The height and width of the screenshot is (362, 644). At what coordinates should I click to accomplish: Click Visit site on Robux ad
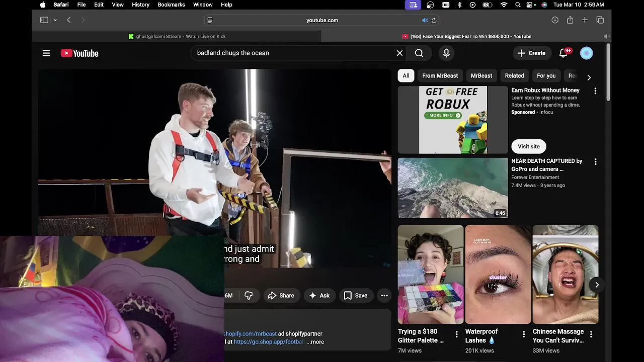click(x=529, y=146)
